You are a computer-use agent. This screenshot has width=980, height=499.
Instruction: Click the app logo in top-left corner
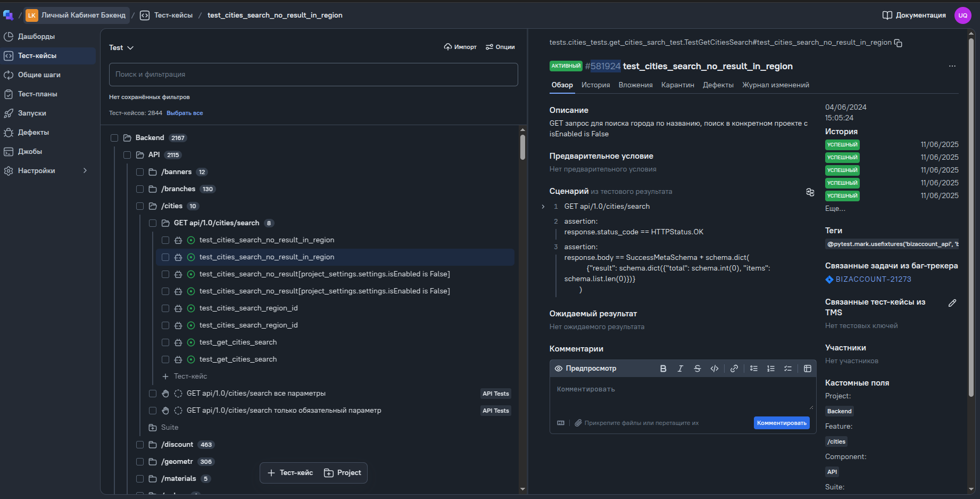8,15
